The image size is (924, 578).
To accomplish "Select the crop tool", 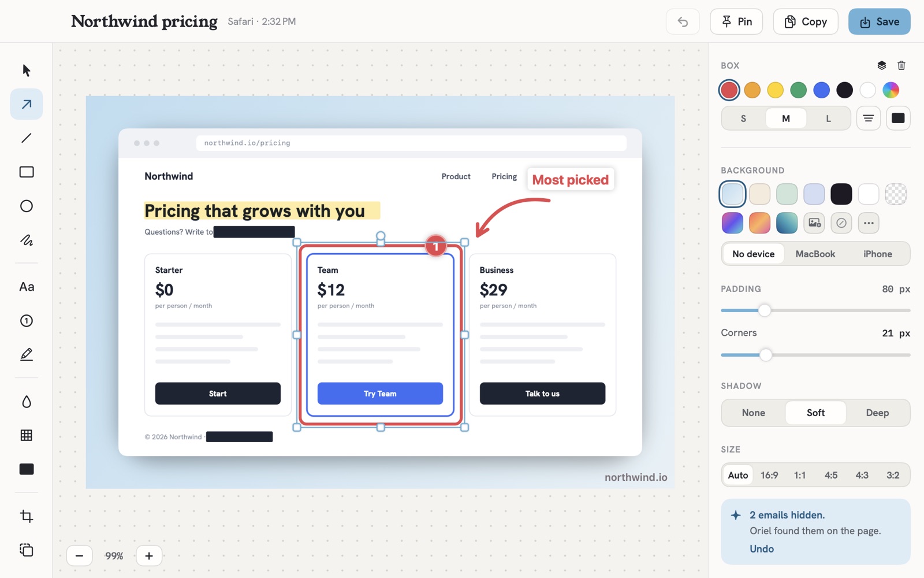I will coord(27,516).
